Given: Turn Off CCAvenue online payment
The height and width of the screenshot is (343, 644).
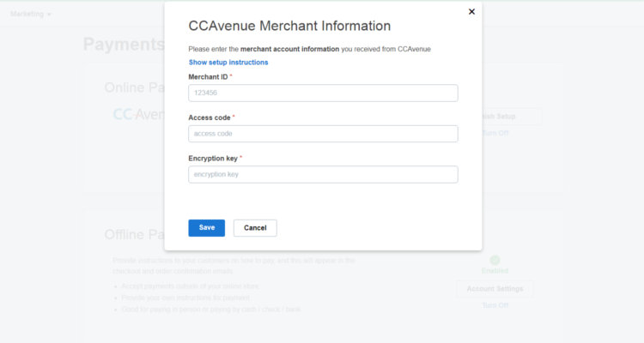Looking at the screenshot, I should pos(495,134).
